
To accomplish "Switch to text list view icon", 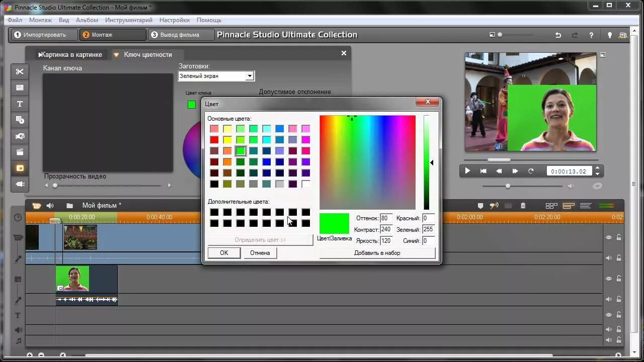I will pos(585,206).
